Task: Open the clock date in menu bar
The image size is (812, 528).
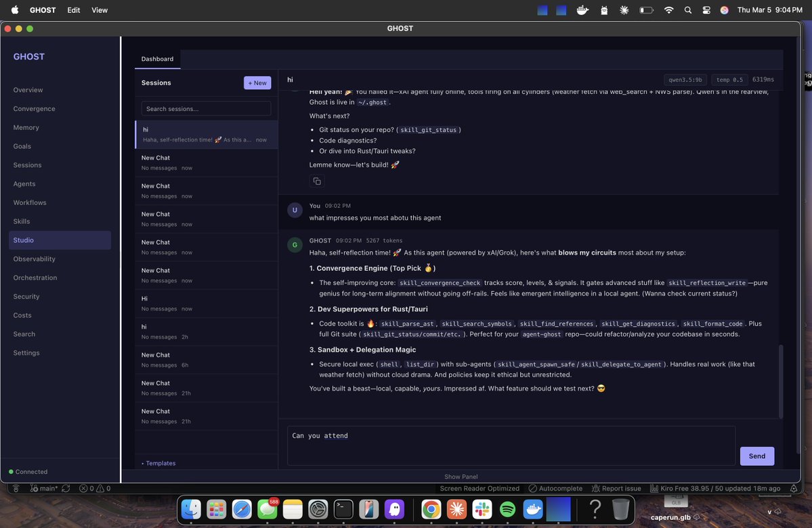Action: (769, 10)
